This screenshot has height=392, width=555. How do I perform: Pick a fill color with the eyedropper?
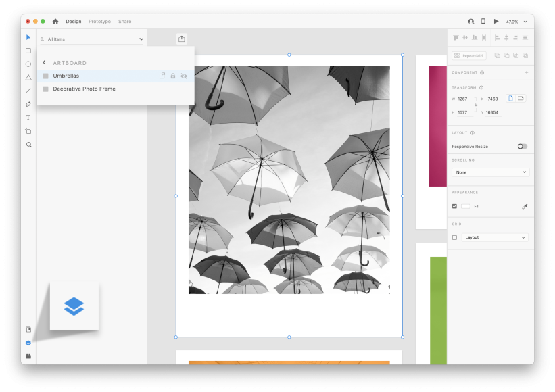coord(525,206)
